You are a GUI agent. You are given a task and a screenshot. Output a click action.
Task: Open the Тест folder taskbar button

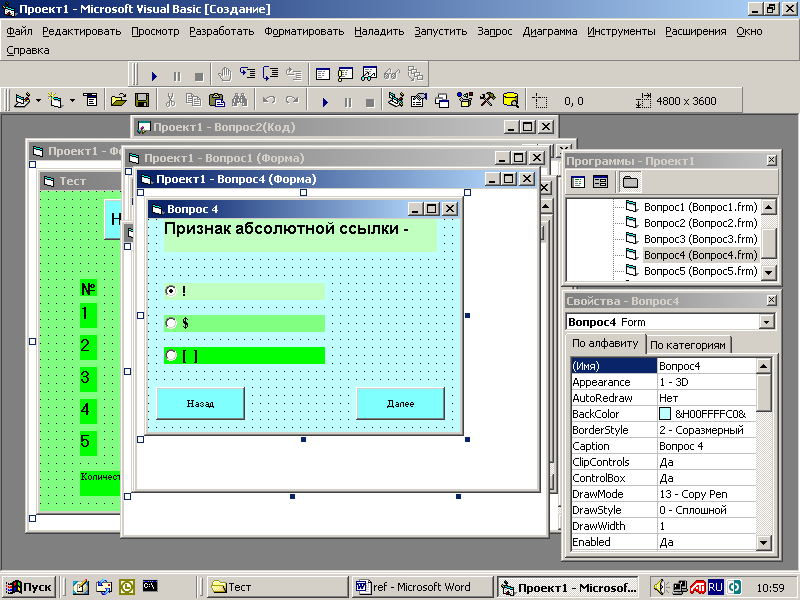[278, 587]
